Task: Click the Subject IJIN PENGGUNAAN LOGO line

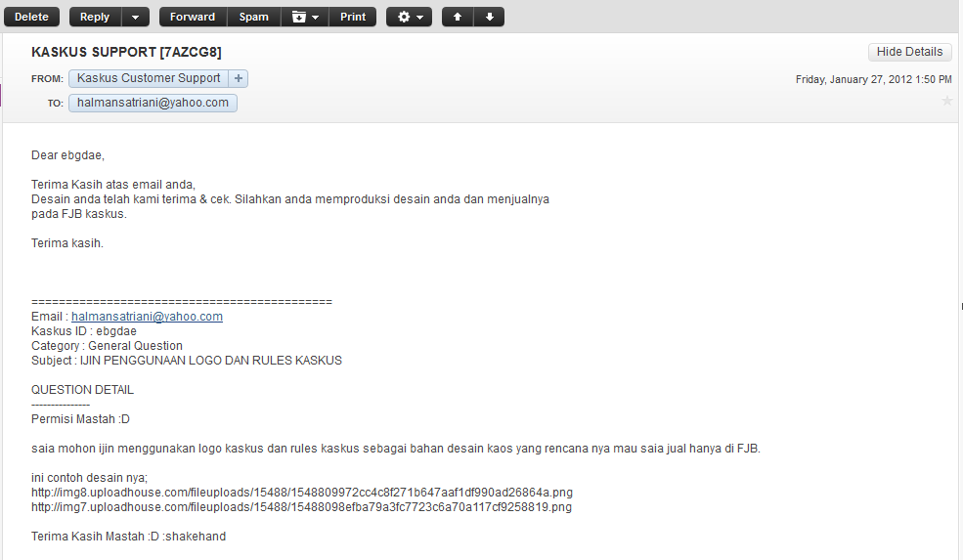Action: point(187,361)
